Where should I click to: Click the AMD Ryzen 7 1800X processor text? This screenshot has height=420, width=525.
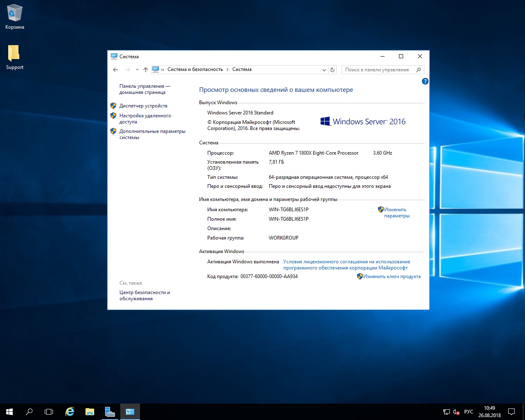click(314, 153)
